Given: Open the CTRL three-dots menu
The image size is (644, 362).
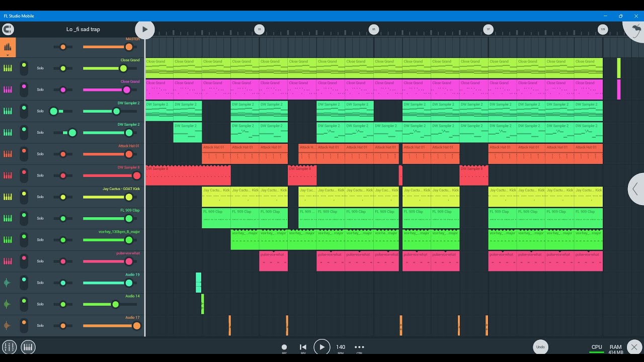Looking at the screenshot, I should pos(359,348).
